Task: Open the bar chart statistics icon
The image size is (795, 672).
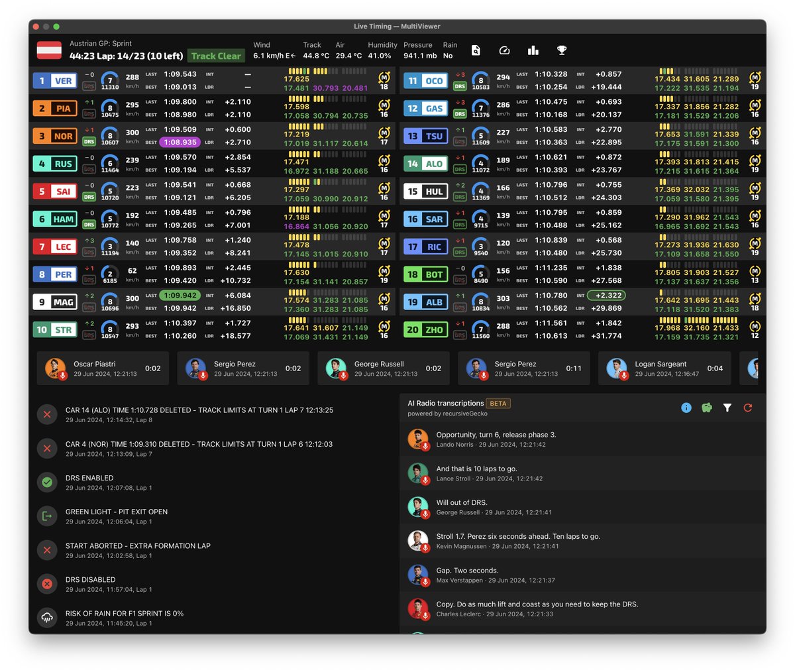Action: coord(533,50)
